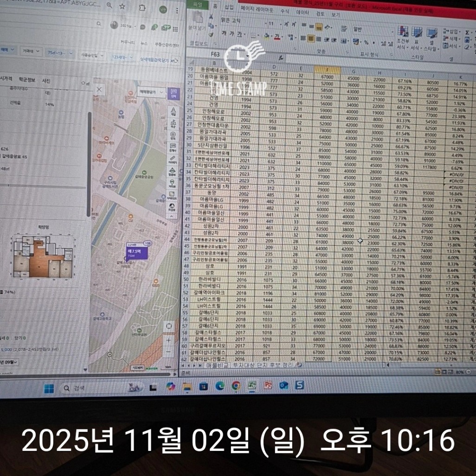Image resolution: width=476 pixels, height=476 pixels.
Task: Open Conditional Formatting in Excel ribbon
Action: [403, 39]
